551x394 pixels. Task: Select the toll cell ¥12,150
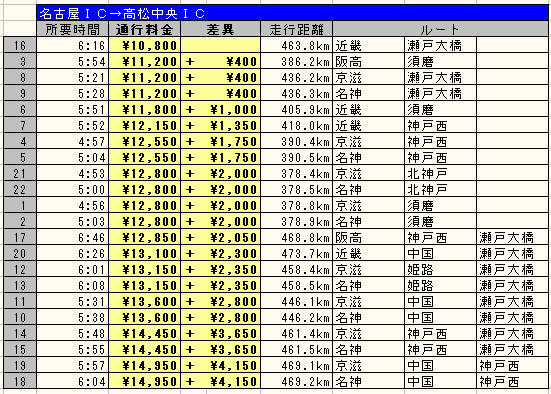click(x=145, y=125)
